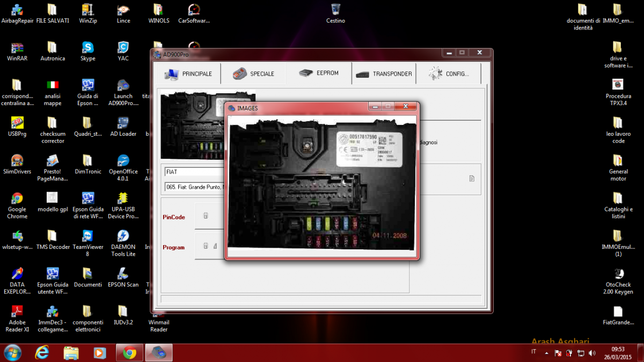The image size is (644, 362).
Task: Minimize the IMAGES popup window
Action: pos(375,107)
